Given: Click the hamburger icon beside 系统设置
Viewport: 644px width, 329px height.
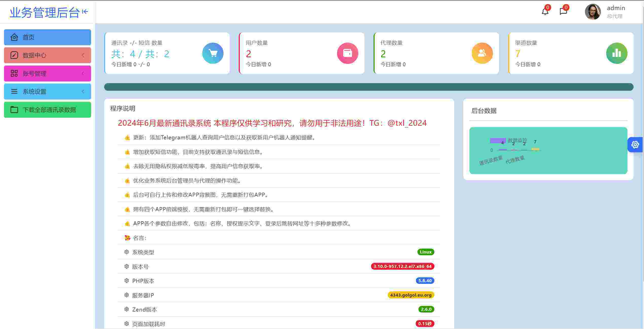Looking at the screenshot, I should click(x=14, y=92).
